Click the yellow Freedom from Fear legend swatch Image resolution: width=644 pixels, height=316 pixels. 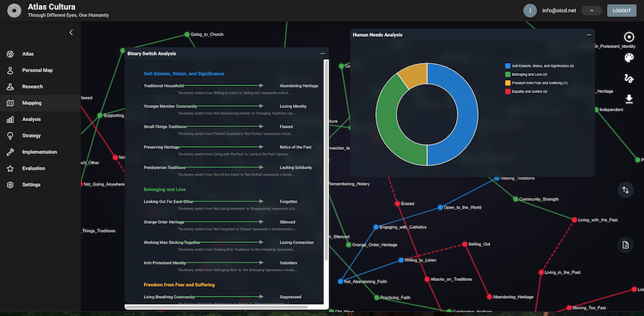[507, 83]
